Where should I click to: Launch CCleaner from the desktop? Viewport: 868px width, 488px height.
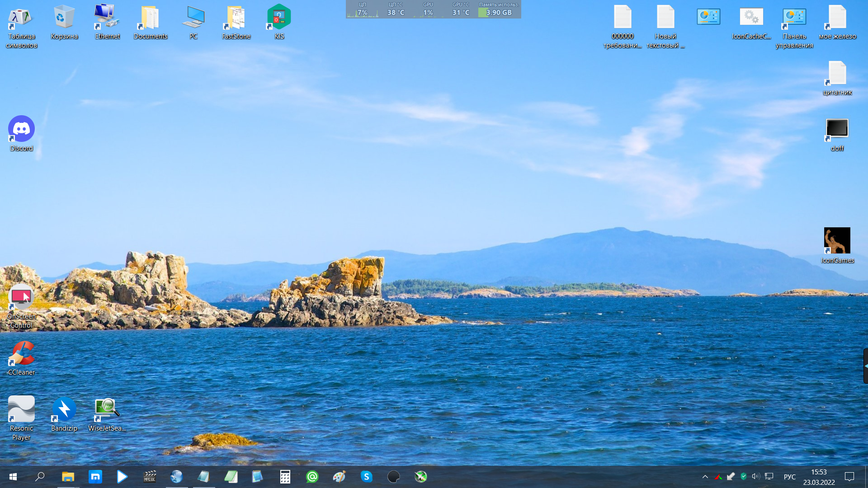click(x=21, y=353)
